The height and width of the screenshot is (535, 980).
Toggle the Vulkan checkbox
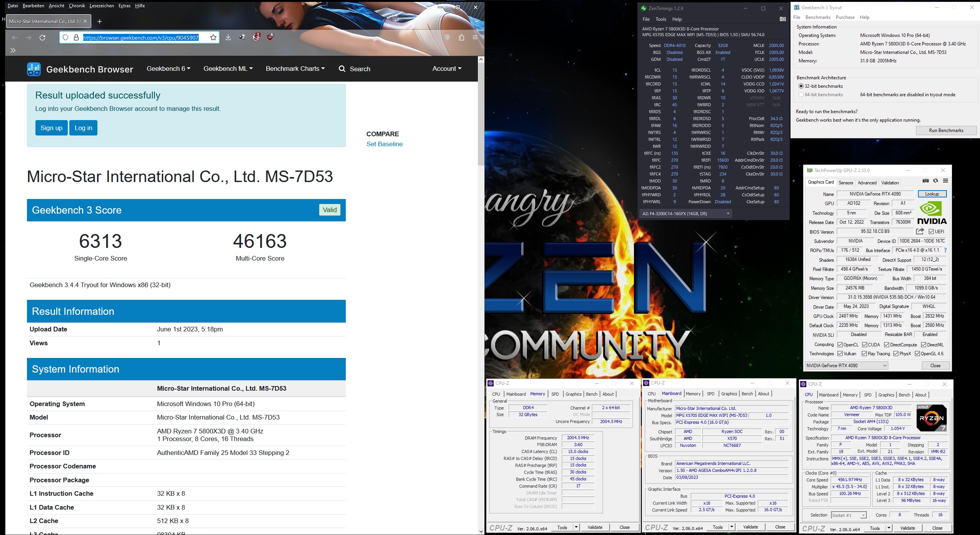click(840, 354)
